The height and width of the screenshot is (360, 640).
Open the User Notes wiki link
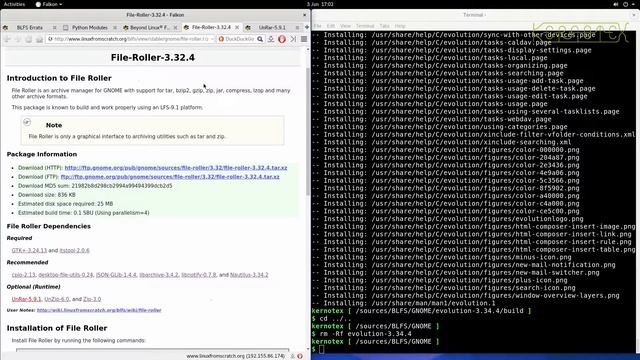tap(99, 310)
